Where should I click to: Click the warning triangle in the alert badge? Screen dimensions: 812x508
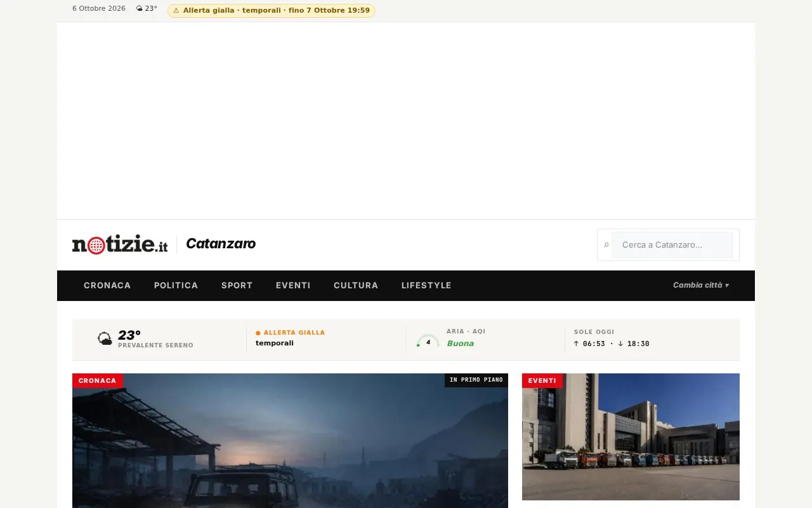click(176, 11)
